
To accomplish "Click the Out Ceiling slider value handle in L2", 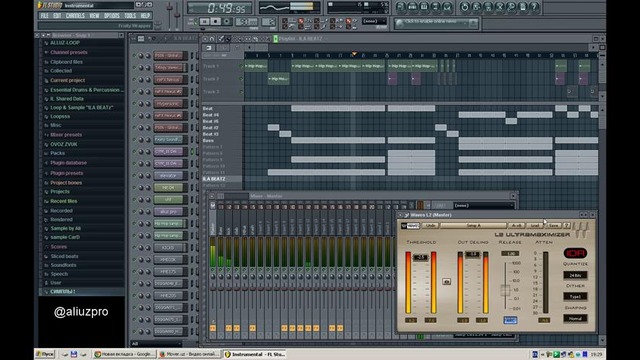I will (x=473, y=254).
